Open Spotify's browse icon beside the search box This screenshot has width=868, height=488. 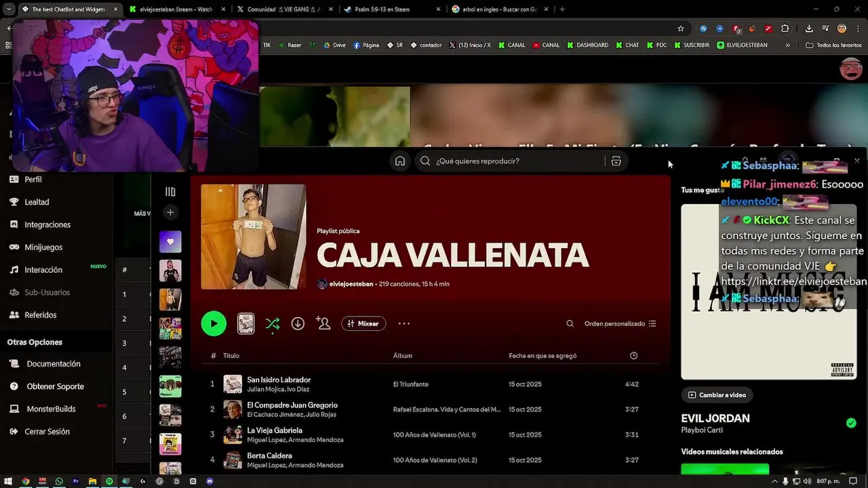point(616,161)
